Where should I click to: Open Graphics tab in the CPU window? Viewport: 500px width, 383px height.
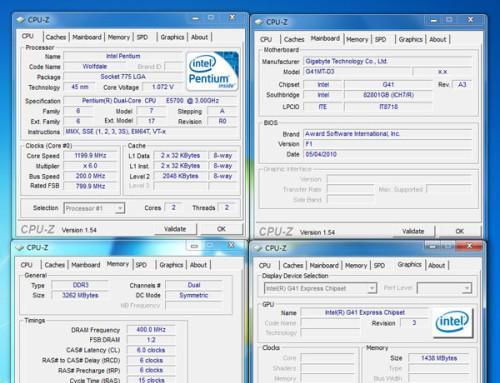click(x=172, y=37)
